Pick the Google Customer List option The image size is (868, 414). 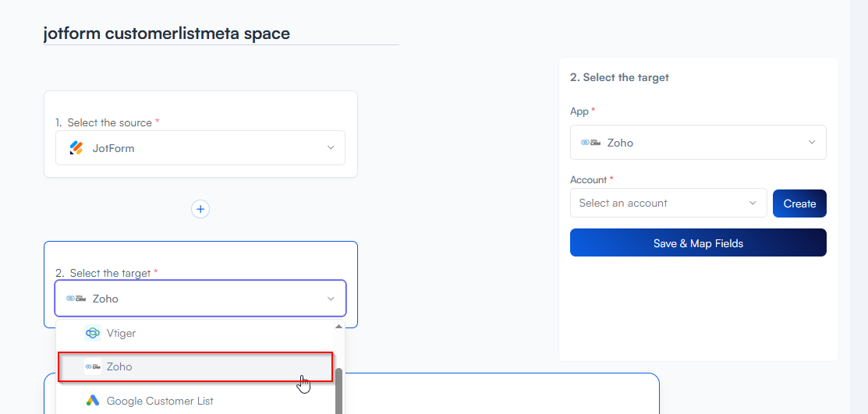[x=160, y=401]
